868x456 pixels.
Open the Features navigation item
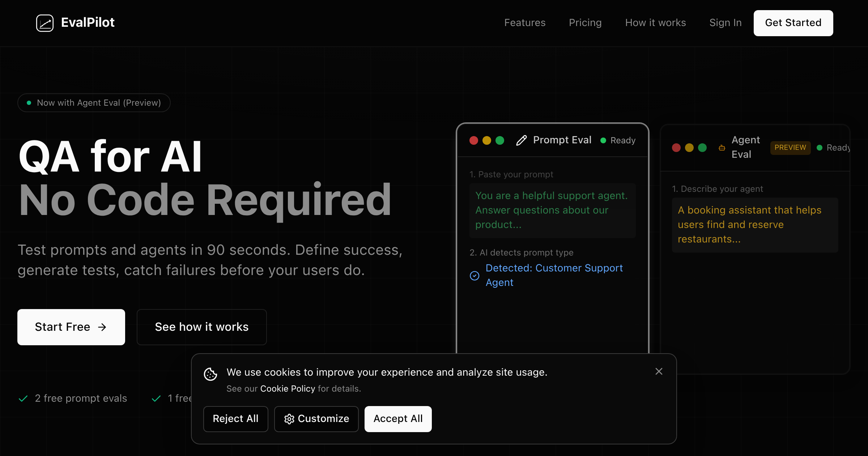pyautogui.click(x=525, y=23)
